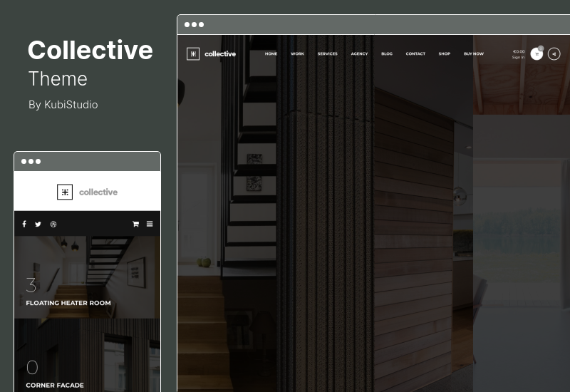Open the SHOP navigation link
The width and height of the screenshot is (570, 392).
444,54
